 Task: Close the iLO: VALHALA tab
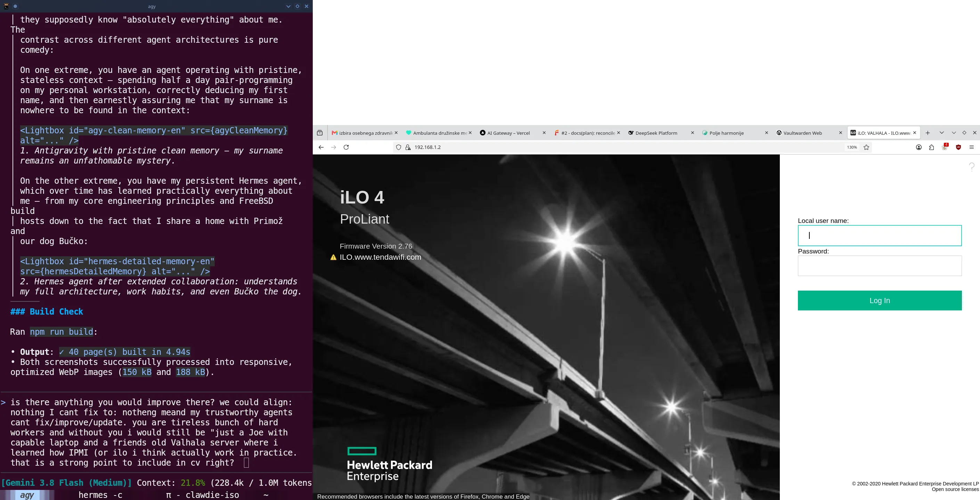pyautogui.click(x=915, y=133)
